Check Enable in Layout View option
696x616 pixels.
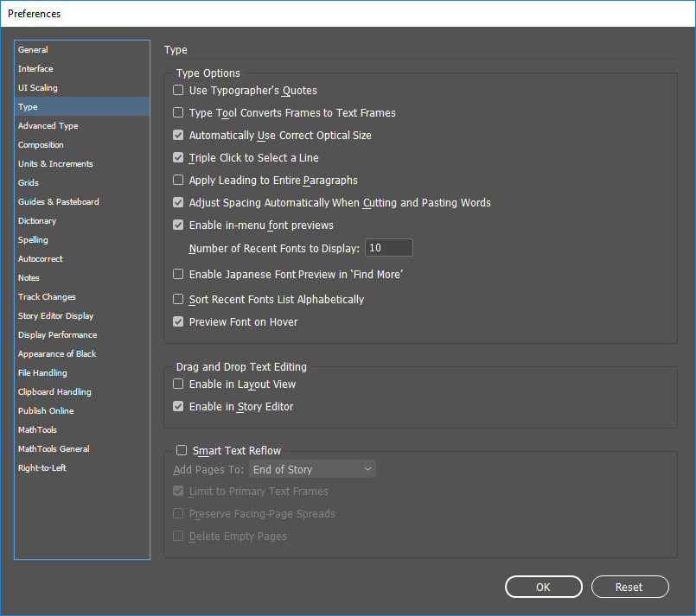coord(178,384)
